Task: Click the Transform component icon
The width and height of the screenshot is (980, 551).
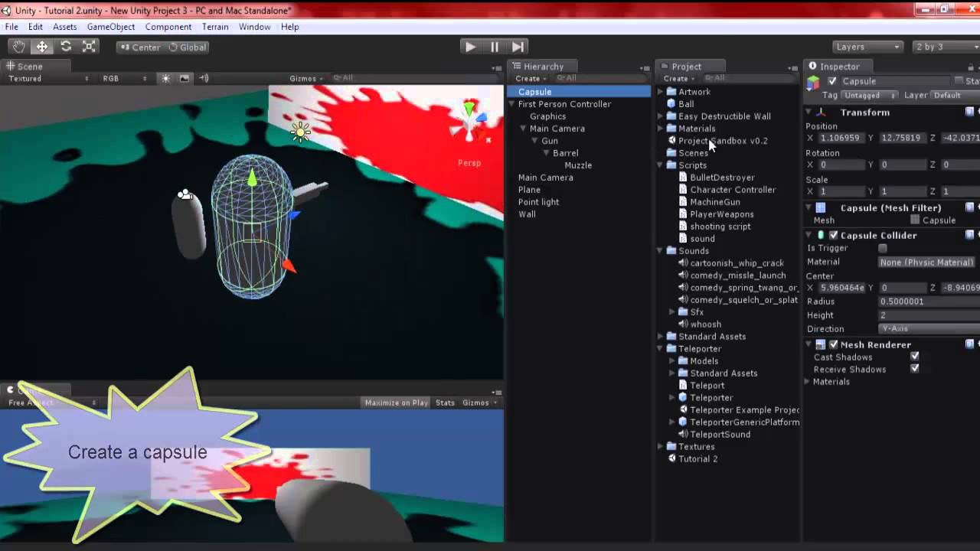Action: point(821,112)
